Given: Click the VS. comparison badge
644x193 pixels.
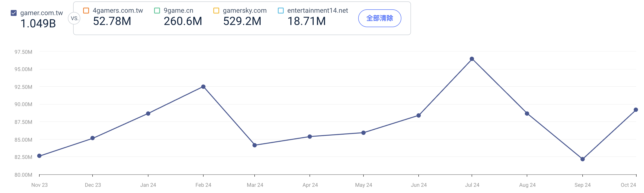Looking at the screenshot, I should point(74,18).
